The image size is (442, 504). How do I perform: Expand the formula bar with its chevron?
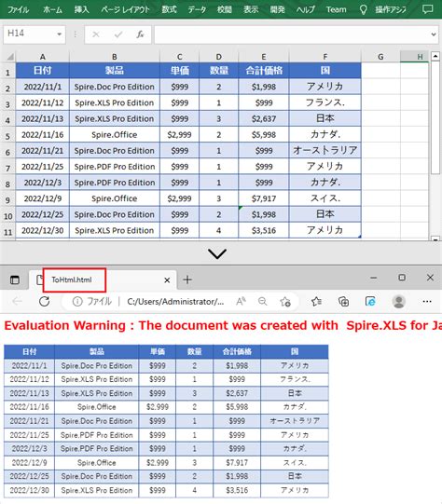coord(434,34)
